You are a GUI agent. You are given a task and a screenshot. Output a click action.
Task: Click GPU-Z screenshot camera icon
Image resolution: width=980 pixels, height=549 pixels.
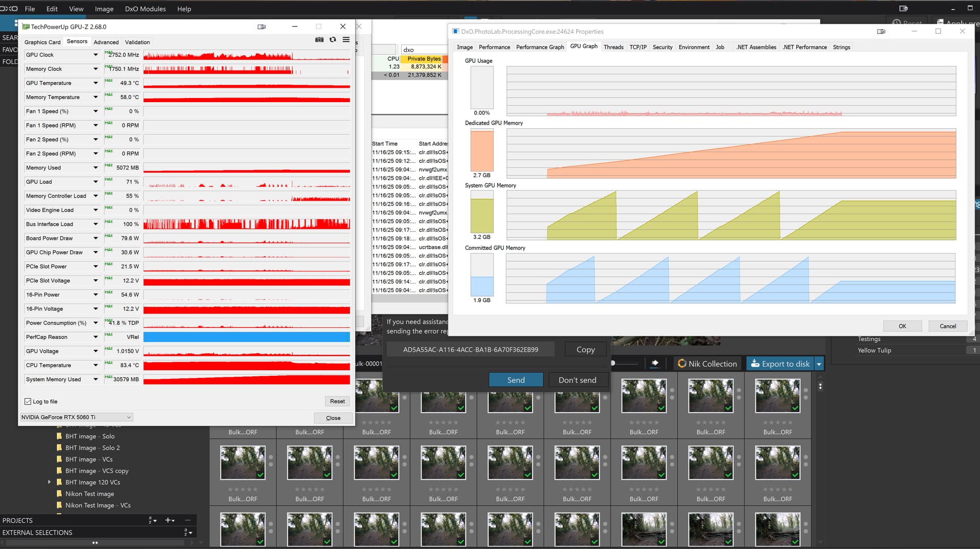319,40
